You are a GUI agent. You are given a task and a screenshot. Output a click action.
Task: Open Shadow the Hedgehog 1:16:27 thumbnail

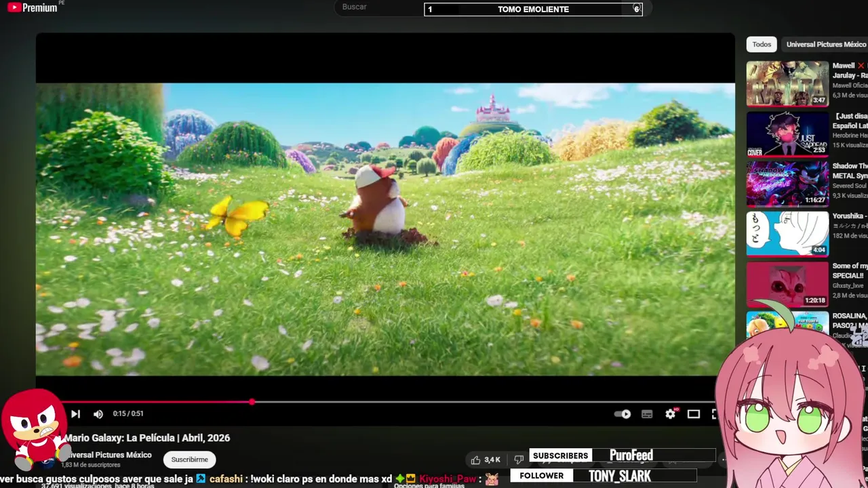click(x=787, y=183)
